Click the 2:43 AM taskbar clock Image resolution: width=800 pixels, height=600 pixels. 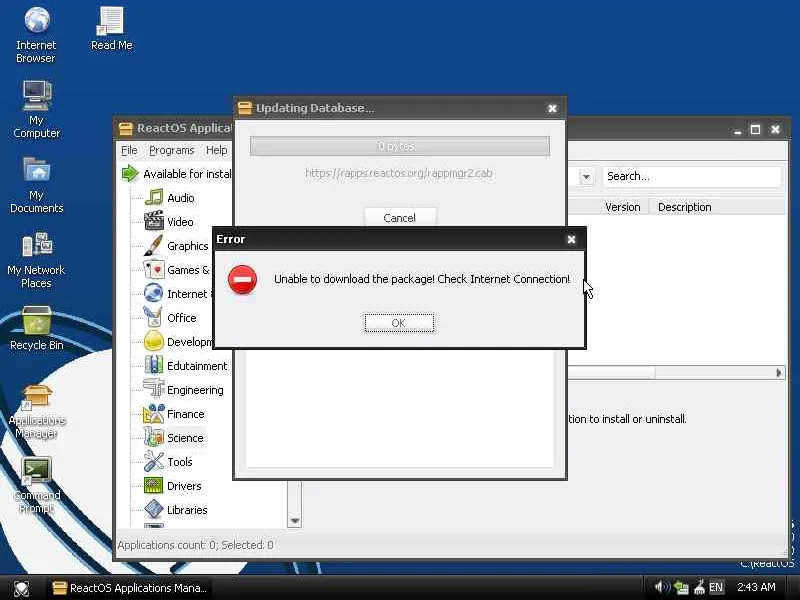(756, 587)
